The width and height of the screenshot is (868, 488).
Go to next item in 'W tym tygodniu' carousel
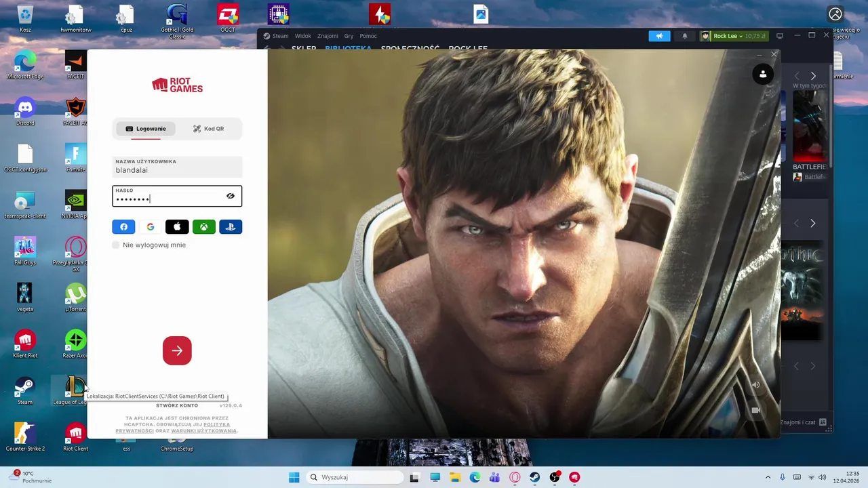[x=813, y=76]
